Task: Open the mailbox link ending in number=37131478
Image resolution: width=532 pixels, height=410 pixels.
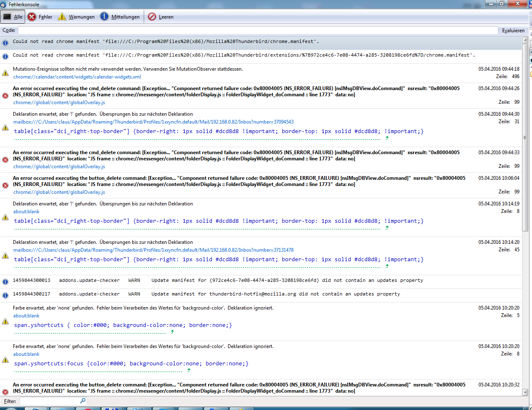Action: [153, 250]
